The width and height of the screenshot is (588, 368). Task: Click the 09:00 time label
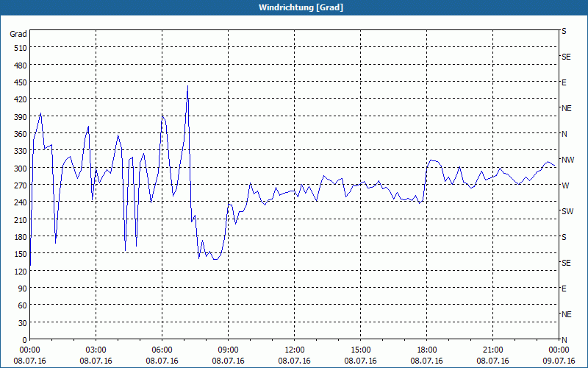click(x=228, y=350)
